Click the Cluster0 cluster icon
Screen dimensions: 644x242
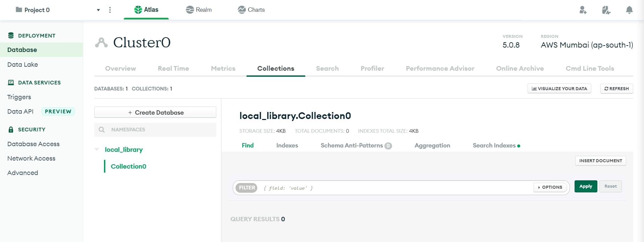[101, 43]
